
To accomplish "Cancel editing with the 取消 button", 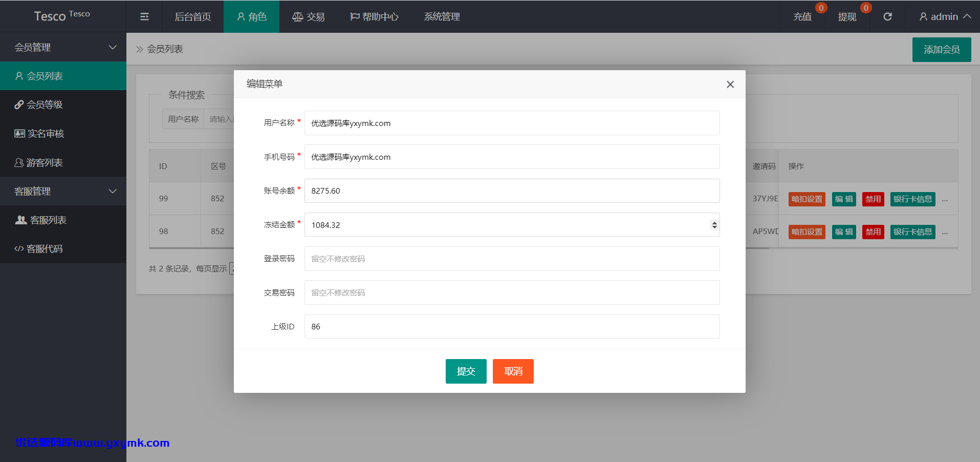I will click(513, 371).
